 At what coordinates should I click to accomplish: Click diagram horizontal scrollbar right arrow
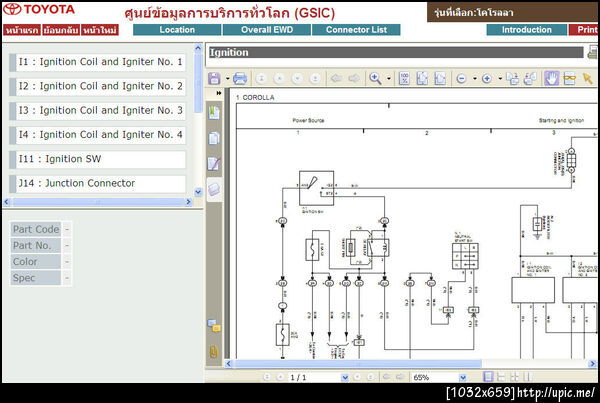pos(593,364)
